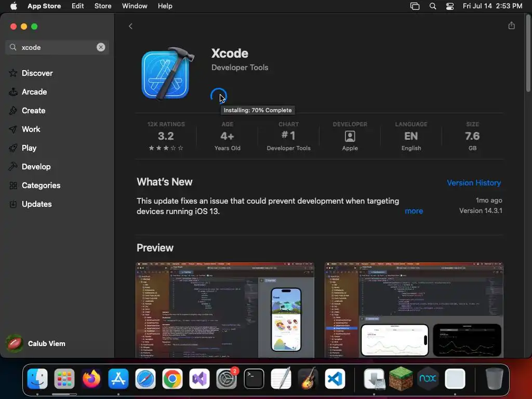Open the Apple menu
The image size is (532, 399).
(x=14, y=6)
